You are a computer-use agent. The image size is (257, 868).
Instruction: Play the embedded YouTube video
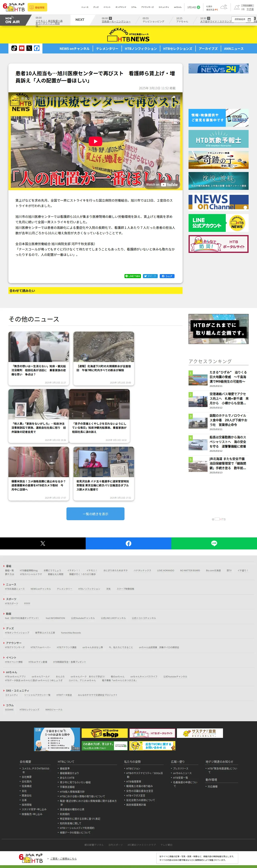(x=95, y=141)
